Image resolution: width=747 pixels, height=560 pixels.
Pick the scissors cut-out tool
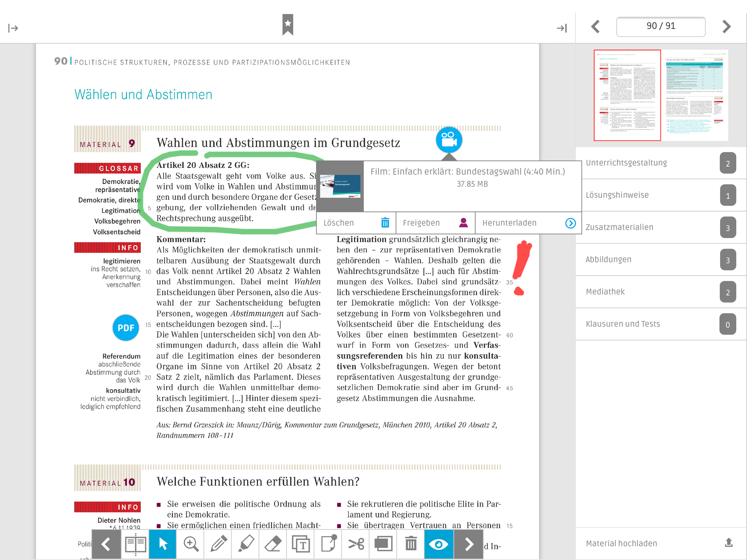click(356, 544)
